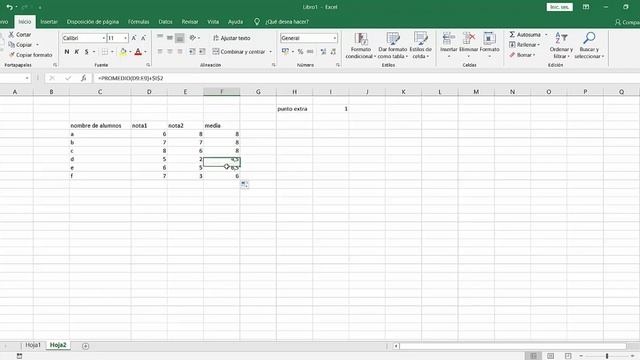
Task: Toggle underline S formatting
Action: pyautogui.click(x=86, y=52)
